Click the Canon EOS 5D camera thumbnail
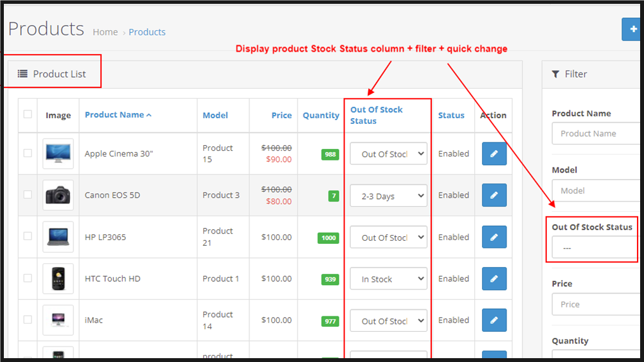 [58, 195]
